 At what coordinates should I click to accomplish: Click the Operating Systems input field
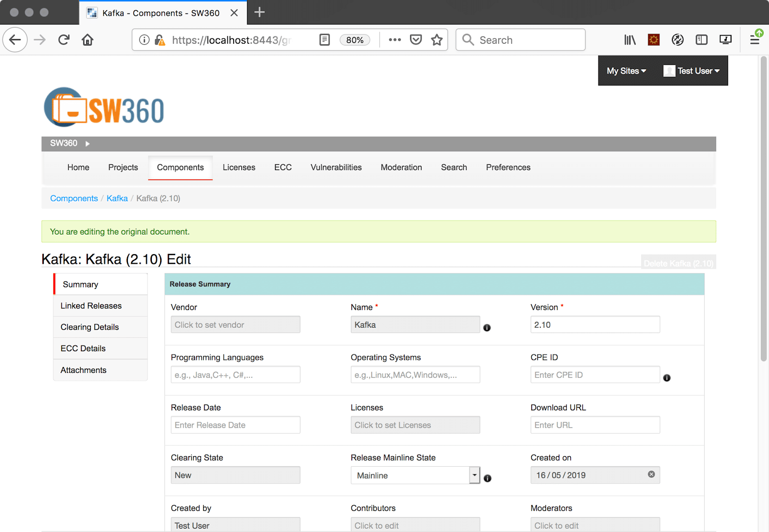tap(415, 374)
